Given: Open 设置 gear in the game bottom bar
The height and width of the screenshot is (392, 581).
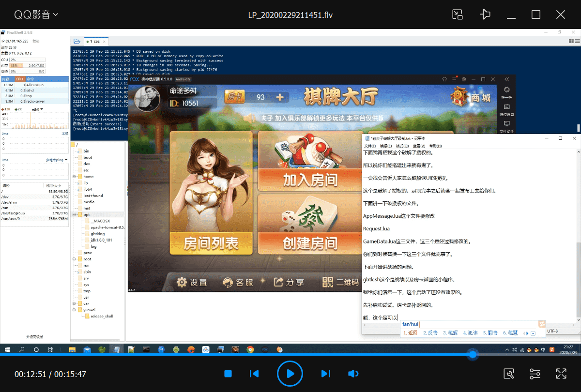Looking at the screenshot, I should click(x=192, y=282).
